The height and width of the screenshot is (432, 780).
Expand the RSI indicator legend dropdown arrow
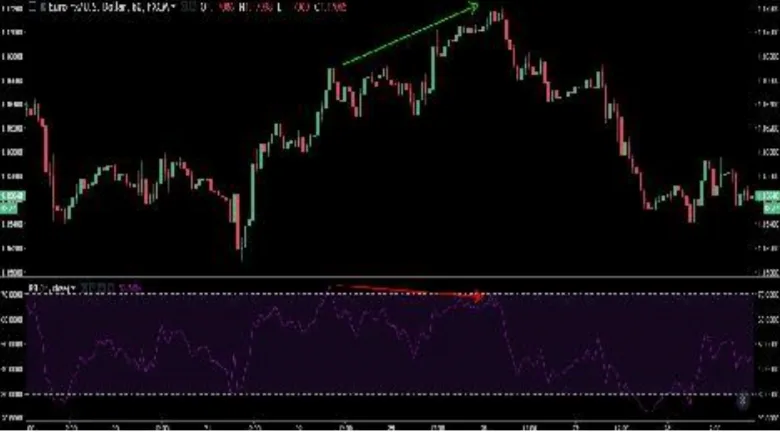(75, 288)
